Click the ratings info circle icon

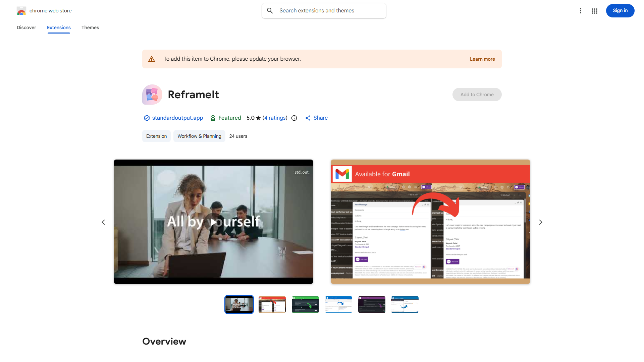(x=294, y=118)
